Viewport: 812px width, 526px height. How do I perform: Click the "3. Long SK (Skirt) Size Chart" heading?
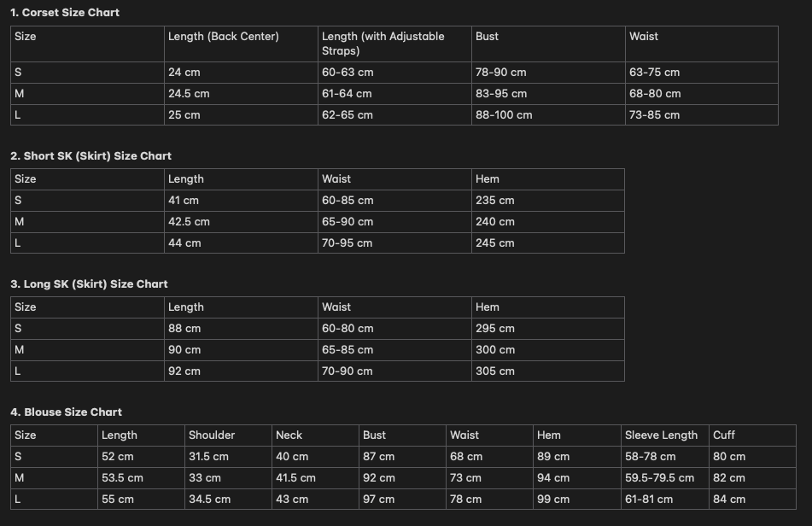point(90,284)
